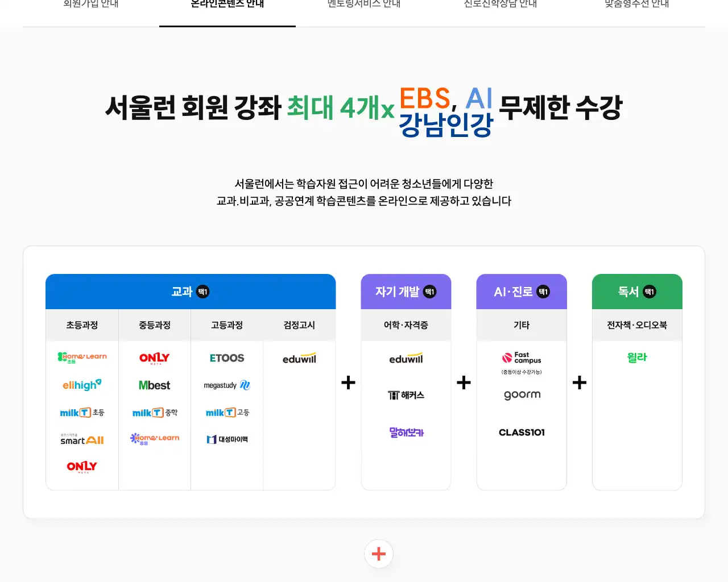Screen dimensions: 728x582
Task: Click the 초등과정 column heading
Action: click(82, 325)
